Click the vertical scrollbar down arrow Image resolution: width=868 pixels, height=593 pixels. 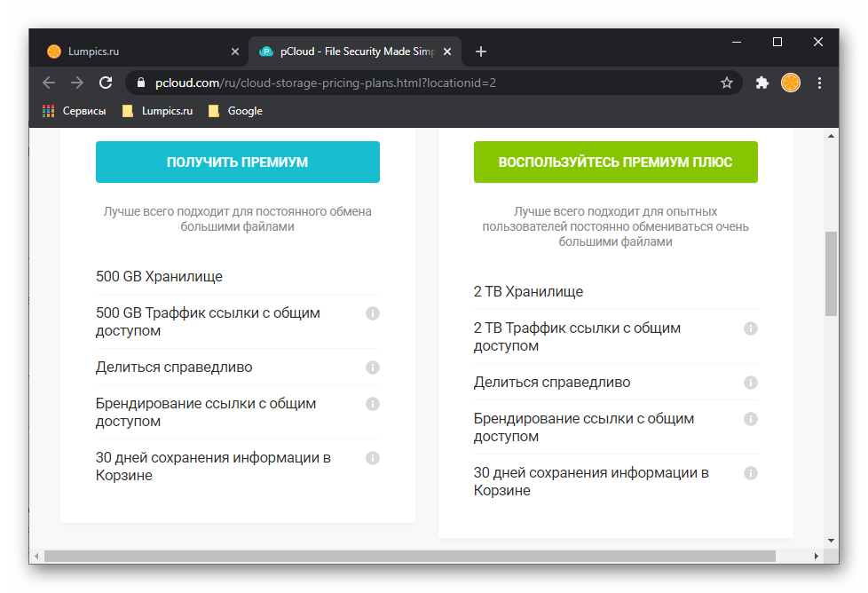click(x=831, y=541)
